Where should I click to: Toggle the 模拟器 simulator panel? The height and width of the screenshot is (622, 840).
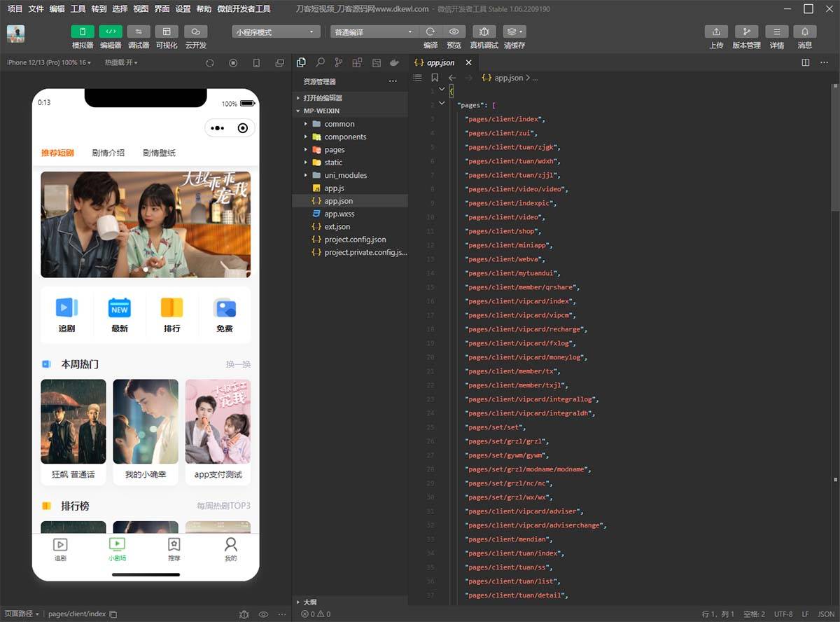83,32
